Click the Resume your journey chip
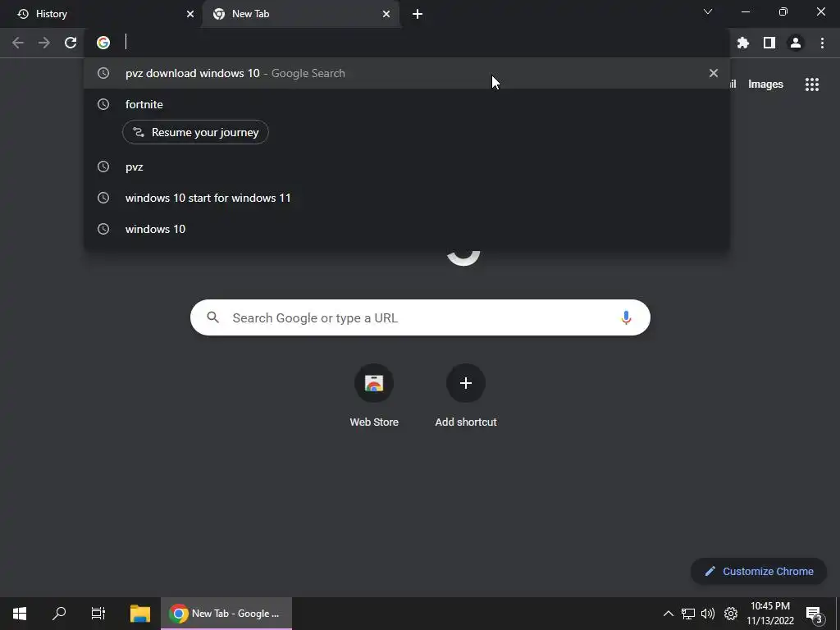840x630 pixels. [195, 132]
